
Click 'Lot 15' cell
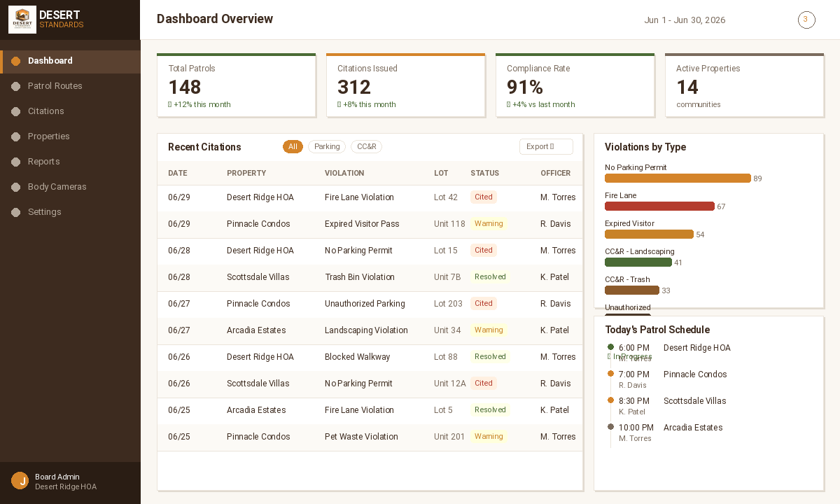click(x=446, y=251)
